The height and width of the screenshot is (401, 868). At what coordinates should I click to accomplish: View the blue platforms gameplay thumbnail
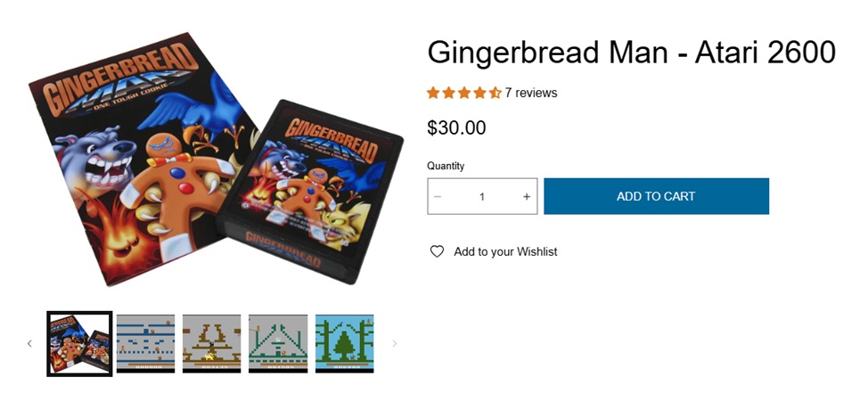pos(145,343)
